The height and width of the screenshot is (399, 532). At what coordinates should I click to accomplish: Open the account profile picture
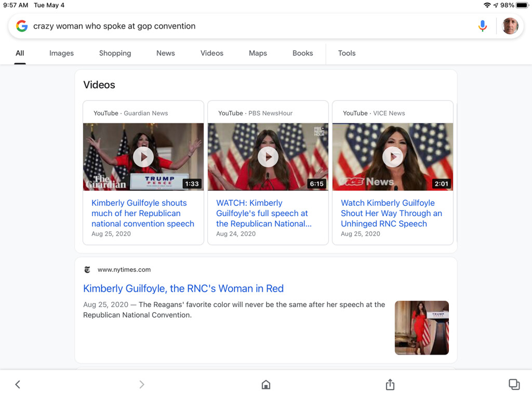(x=510, y=26)
